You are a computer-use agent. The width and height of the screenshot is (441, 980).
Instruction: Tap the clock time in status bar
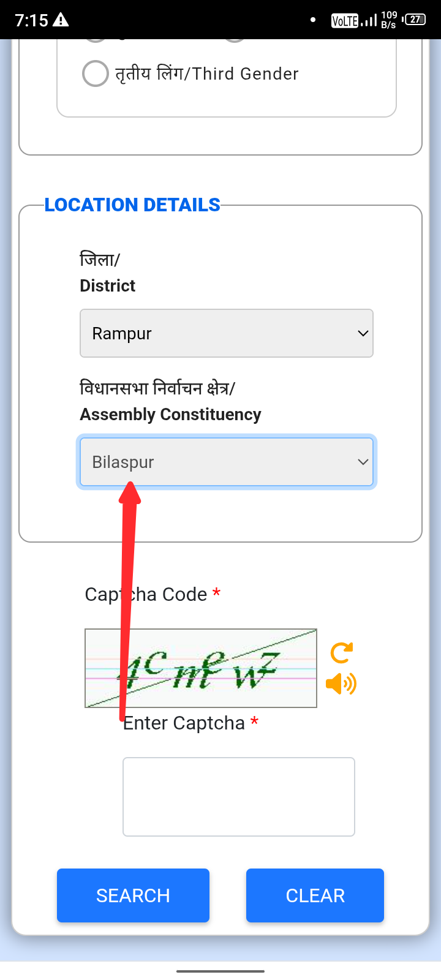click(31, 20)
